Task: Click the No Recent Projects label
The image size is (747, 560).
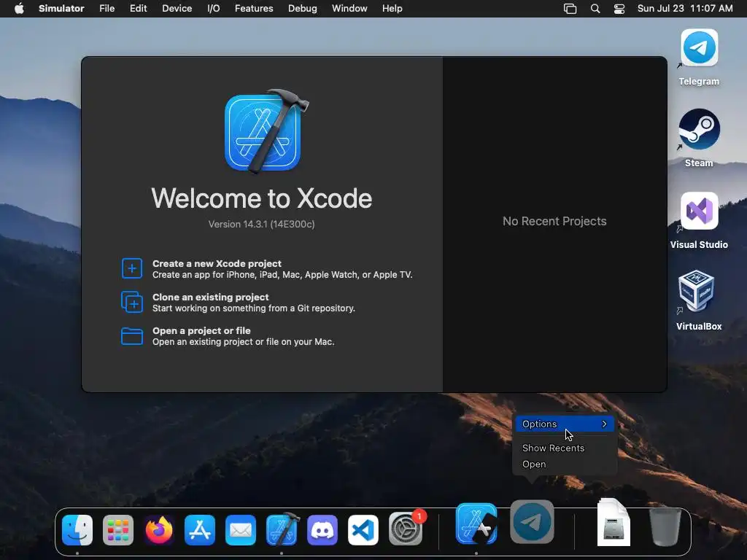Action: click(554, 222)
